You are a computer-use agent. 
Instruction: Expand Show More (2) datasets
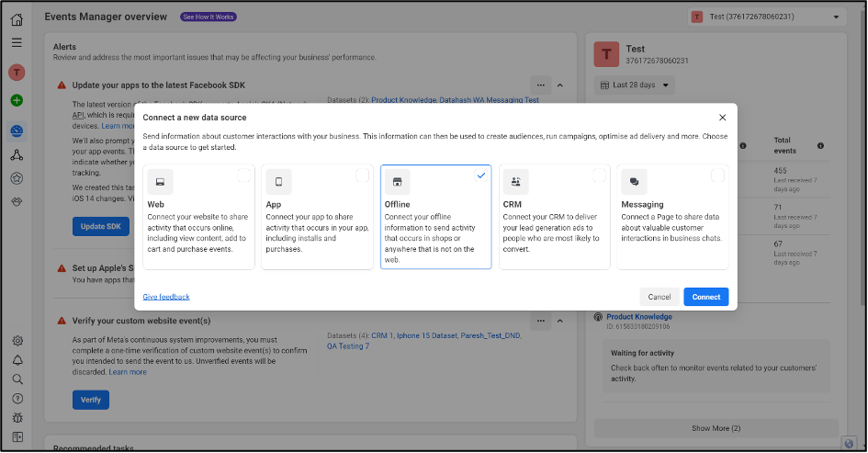pos(716,428)
